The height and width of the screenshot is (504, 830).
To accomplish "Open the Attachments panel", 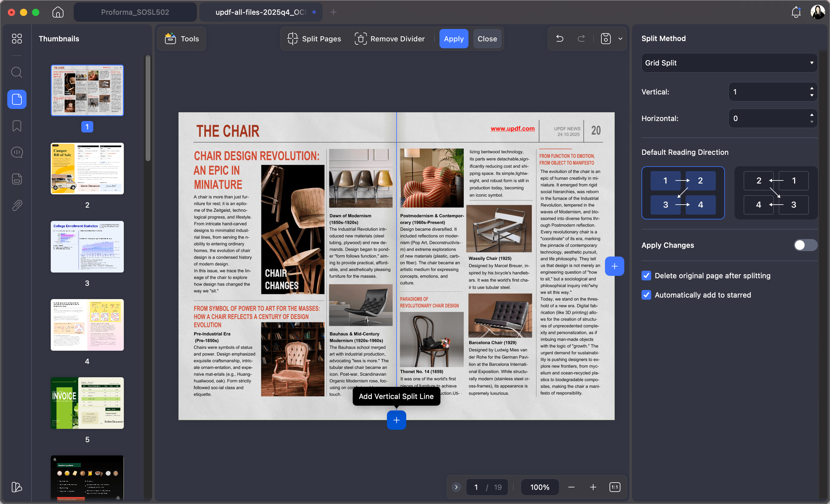I will click(x=16, y=205).
